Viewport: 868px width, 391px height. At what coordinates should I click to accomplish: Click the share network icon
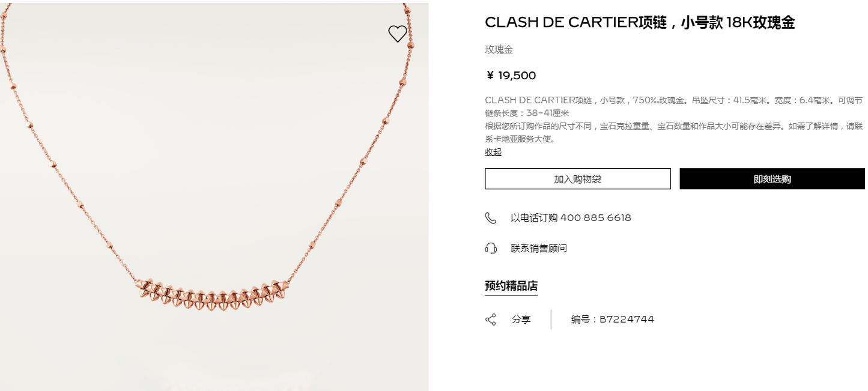click(x=491, y=320)
